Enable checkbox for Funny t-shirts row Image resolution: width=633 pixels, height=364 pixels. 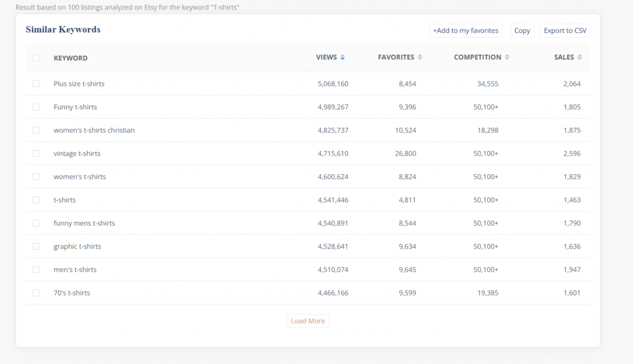(36, 107)
